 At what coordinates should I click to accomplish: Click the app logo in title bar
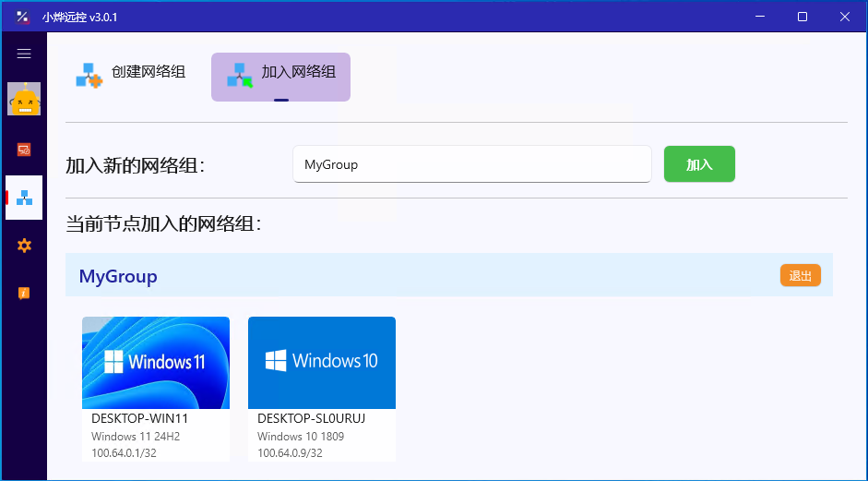pos(22,17)
